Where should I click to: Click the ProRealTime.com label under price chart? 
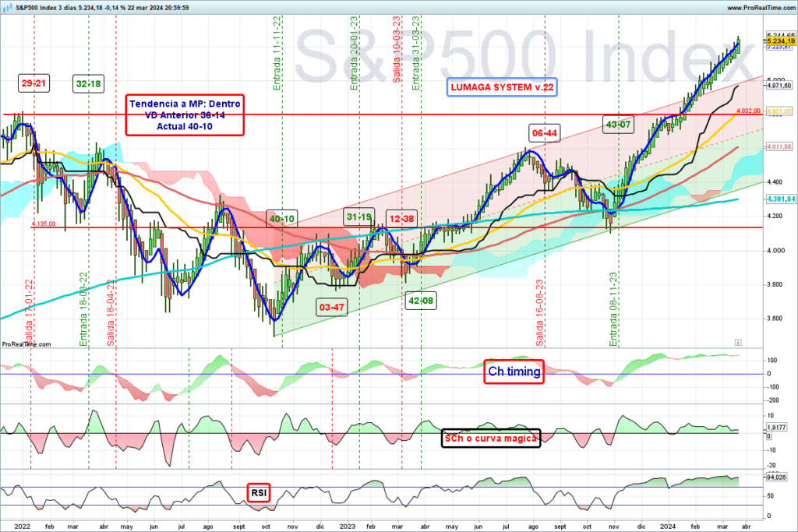pyautogui.click(x=26, y=344)
